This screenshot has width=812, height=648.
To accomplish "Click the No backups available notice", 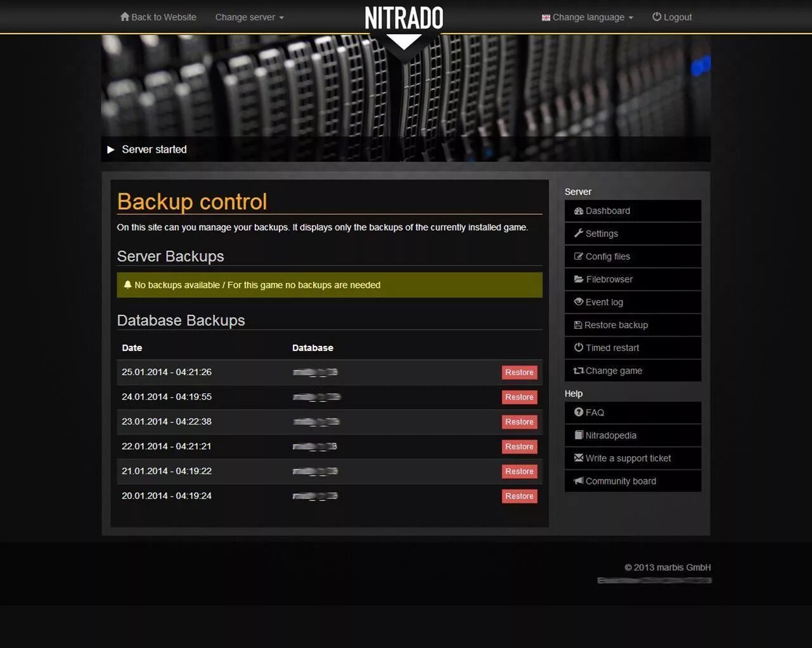I will tap(330, 285).
